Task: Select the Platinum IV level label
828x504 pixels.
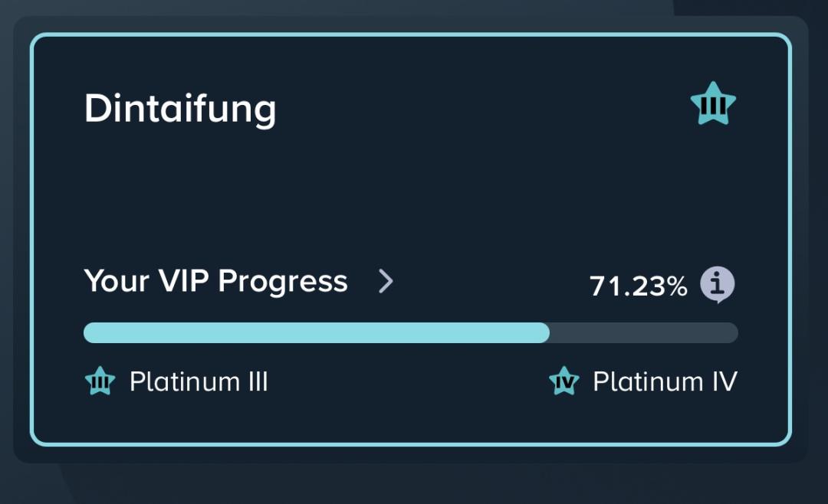Action: (665, 381)
